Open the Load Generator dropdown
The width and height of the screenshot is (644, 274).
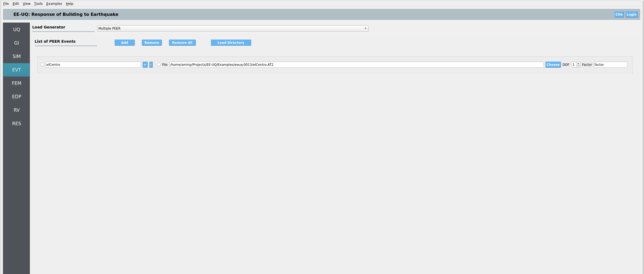coord(233,28)
